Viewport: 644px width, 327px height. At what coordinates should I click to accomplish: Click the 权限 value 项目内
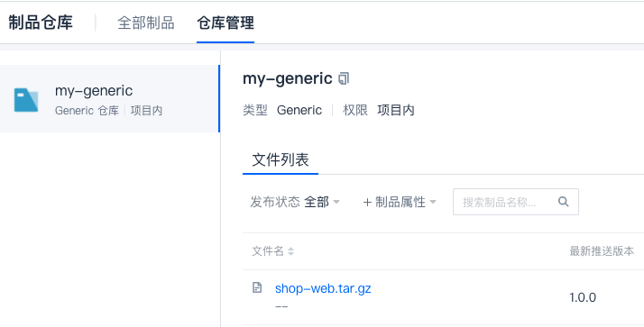[x=396, y=110]
